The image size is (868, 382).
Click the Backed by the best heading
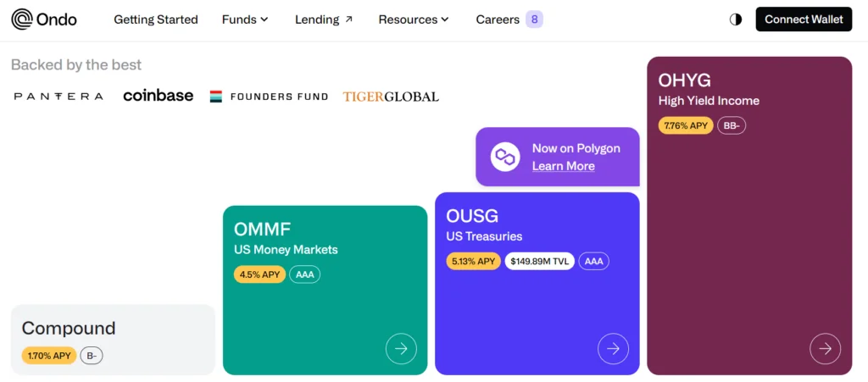(76, 64)
